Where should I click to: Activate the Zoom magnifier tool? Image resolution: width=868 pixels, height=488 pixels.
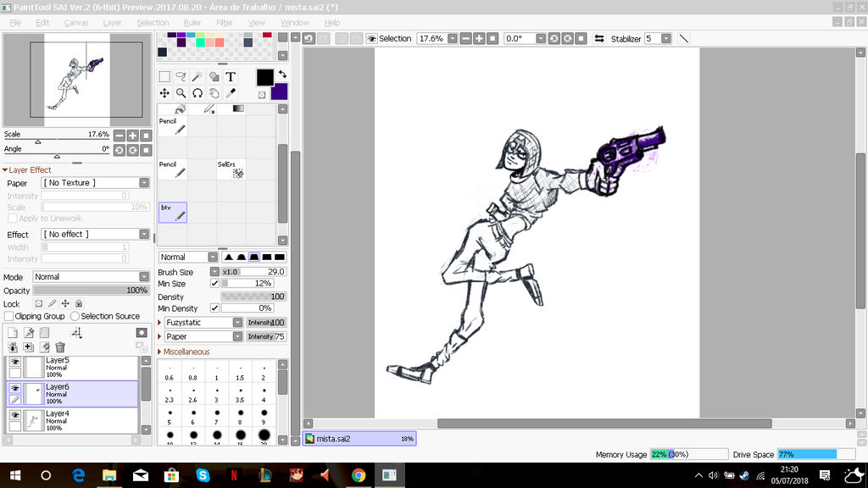pyautogui.click(x=181, y=93)
